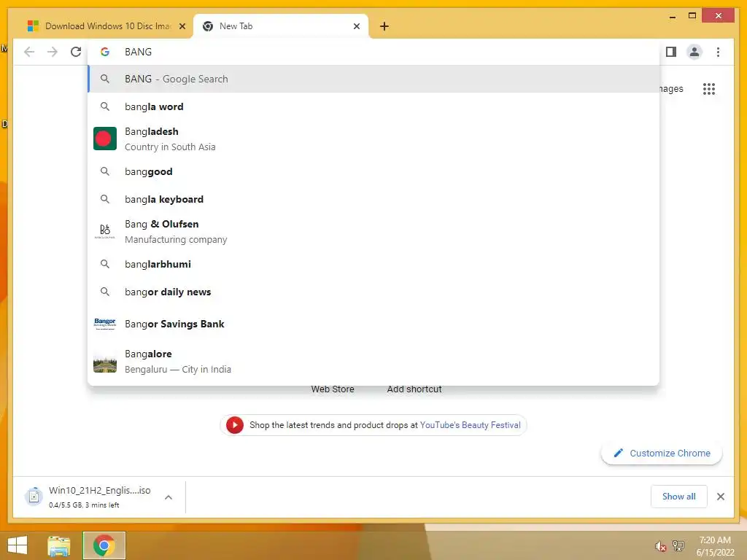This screenshot has height=560, width=747.
Task: Choose Bangalore city suggestion
Action: (x=373, y=362)
